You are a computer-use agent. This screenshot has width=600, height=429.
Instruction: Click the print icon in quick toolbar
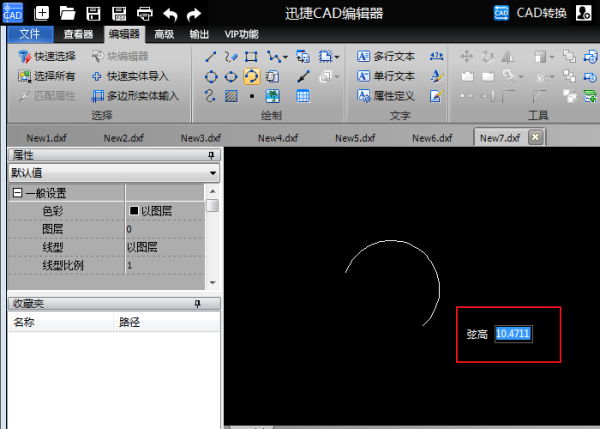[144, 13]
